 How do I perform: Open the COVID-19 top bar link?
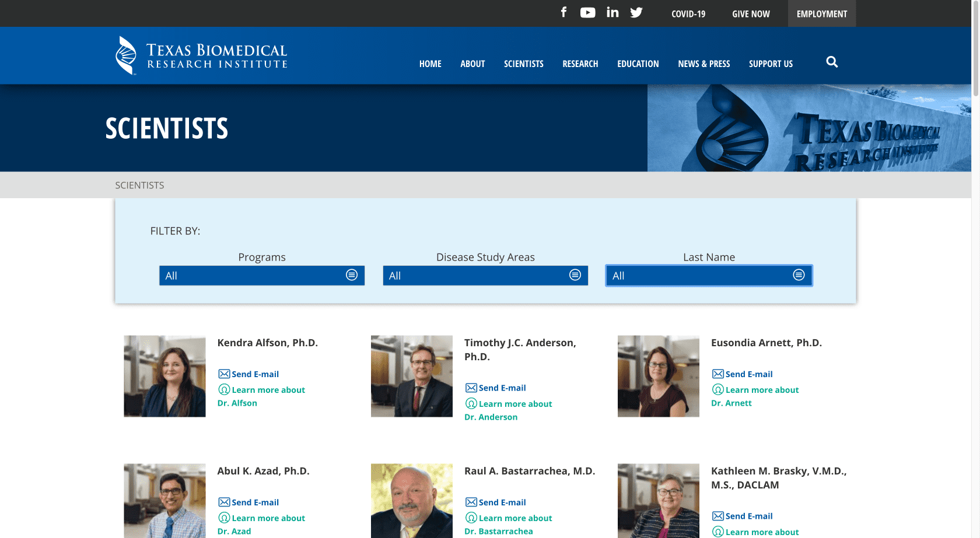tap(688, 14)
